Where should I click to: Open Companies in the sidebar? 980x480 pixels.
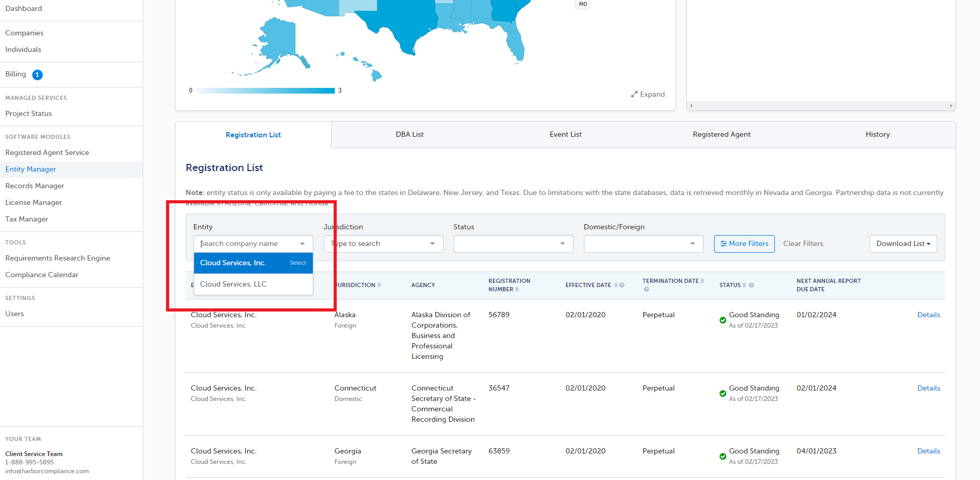(x=24, y=33)
